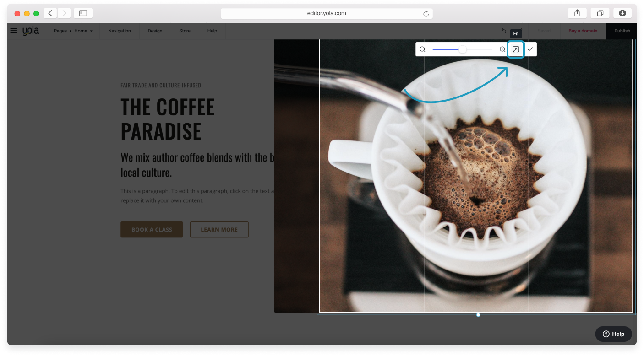
Task: Click the zoom in magnifier icon
Action: (x=502, y=49)
